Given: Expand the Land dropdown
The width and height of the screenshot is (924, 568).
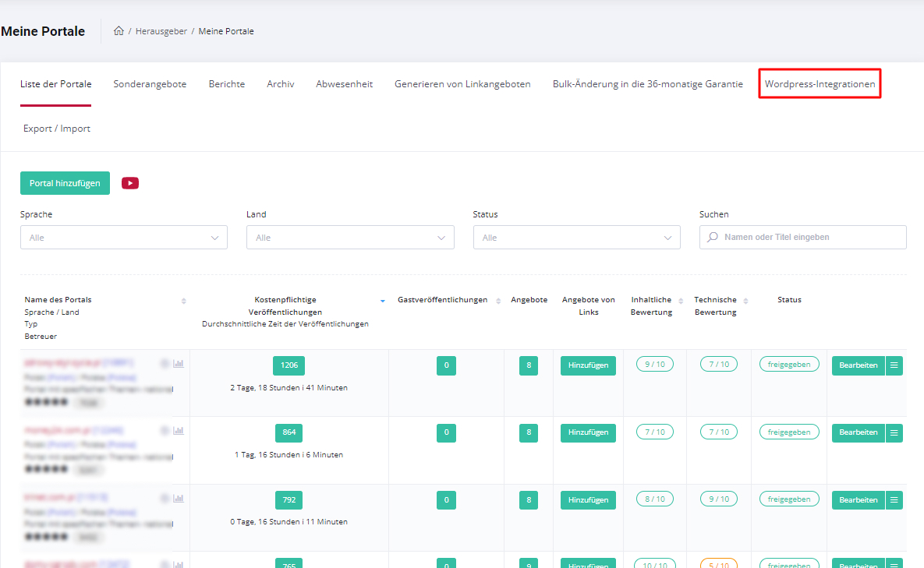Looking at the screenshot, I should click(x=350, y=237).
